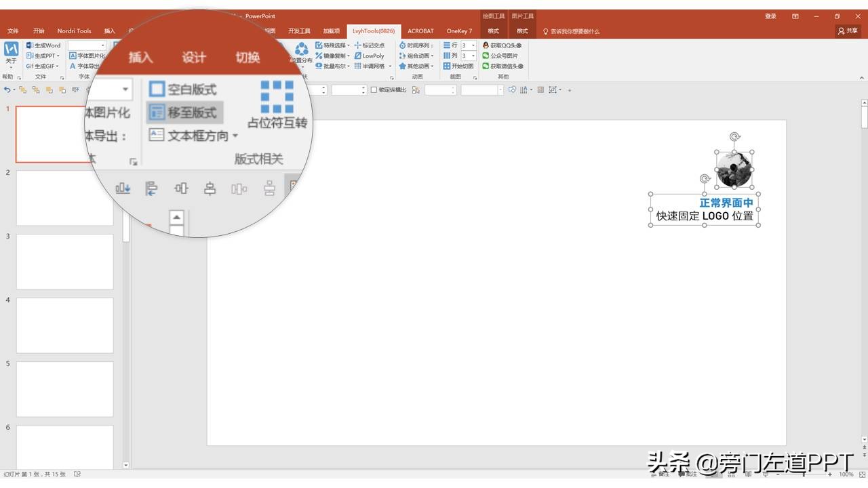Open the 文件 ribbon tab
Viewport: 868px width, 488px height.
tap(13, 31)
